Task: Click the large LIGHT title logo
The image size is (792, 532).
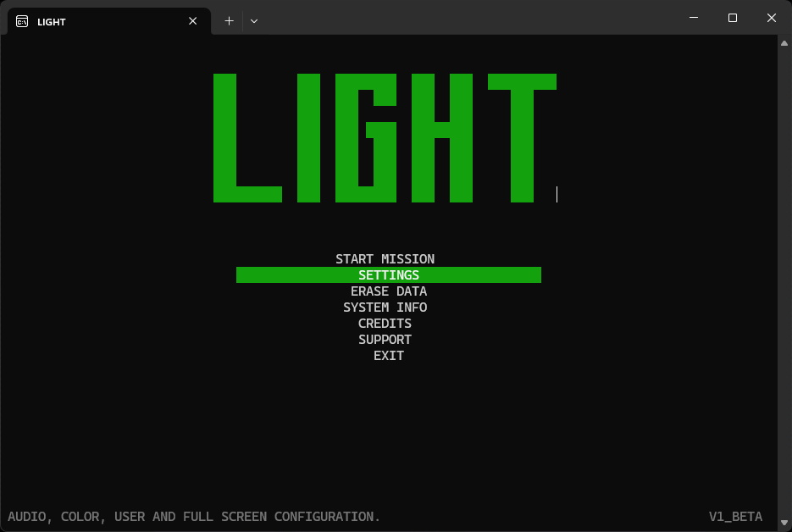Action: point(385,138)
